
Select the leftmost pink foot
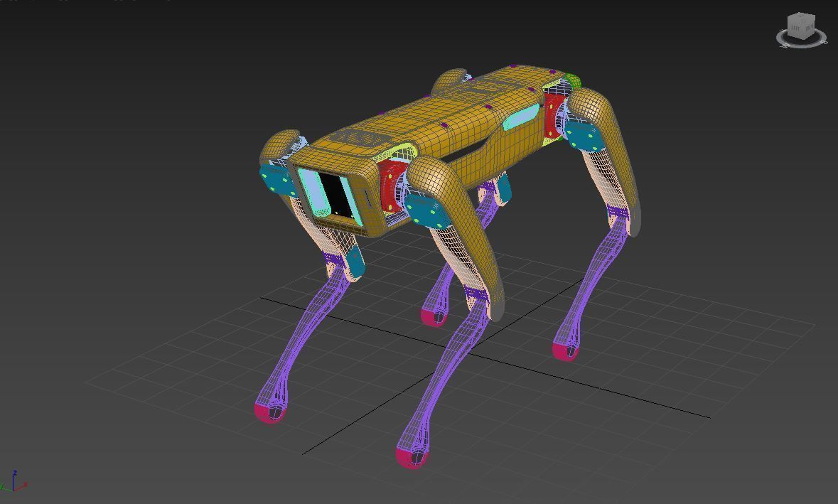(x=270, y=412)
